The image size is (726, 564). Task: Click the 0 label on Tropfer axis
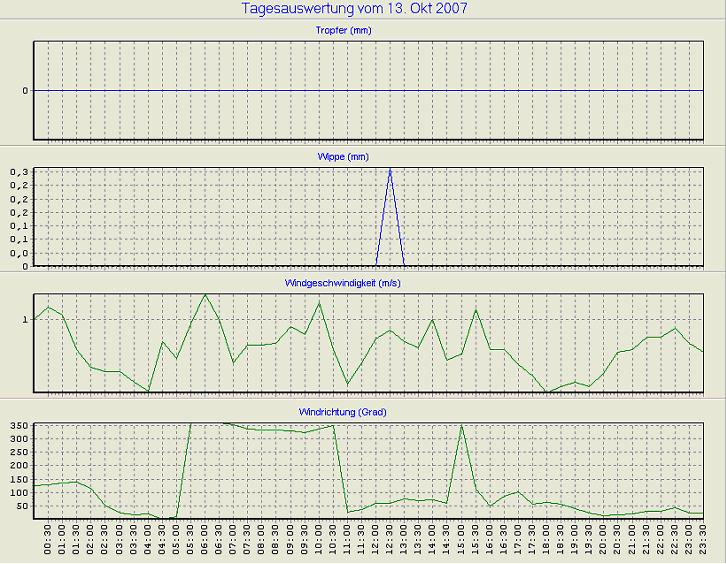24,91
